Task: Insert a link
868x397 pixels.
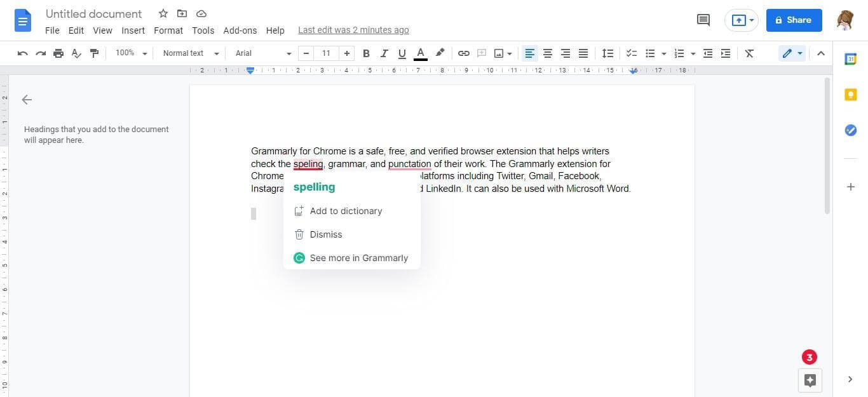Action: tap(464, 53)
